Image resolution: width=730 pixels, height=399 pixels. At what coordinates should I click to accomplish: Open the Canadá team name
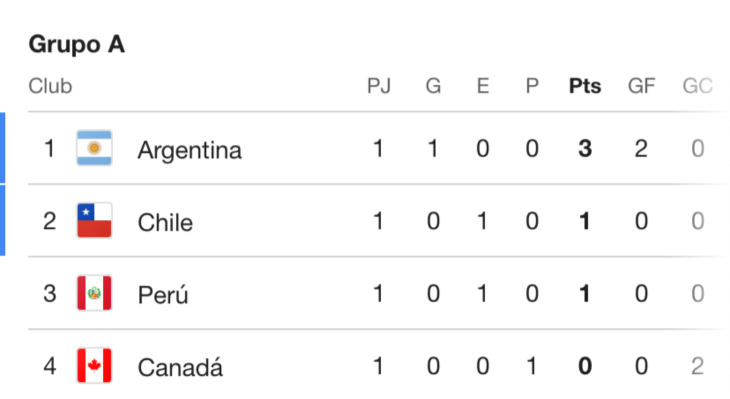tap(180, 367)
